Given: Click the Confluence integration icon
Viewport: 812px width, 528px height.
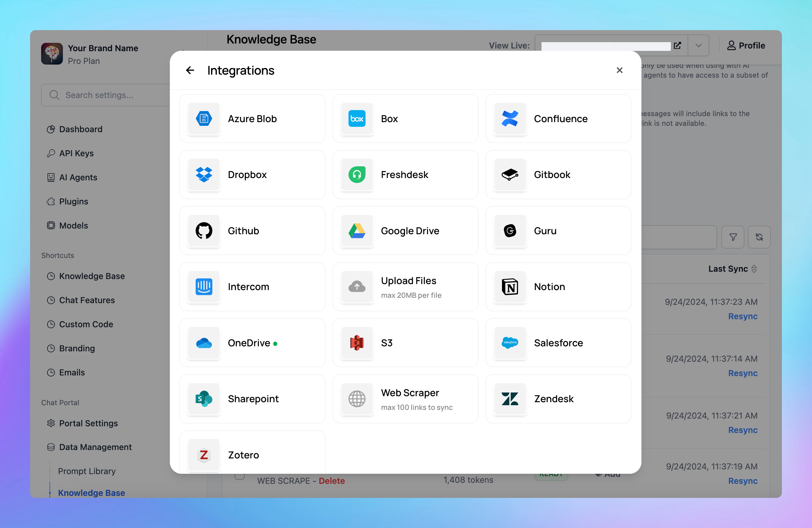Looking at the screenshot, I should (x=510, y=119).
